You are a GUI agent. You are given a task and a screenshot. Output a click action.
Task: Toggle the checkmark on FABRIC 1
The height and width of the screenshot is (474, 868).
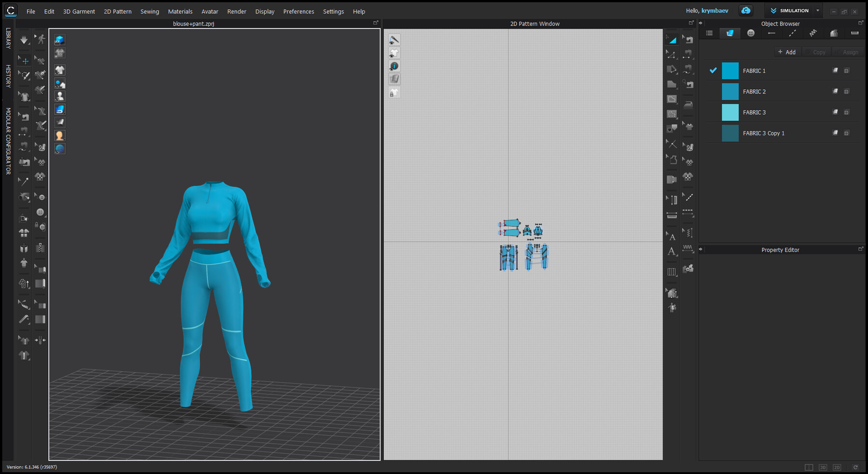tap(713, 70)
